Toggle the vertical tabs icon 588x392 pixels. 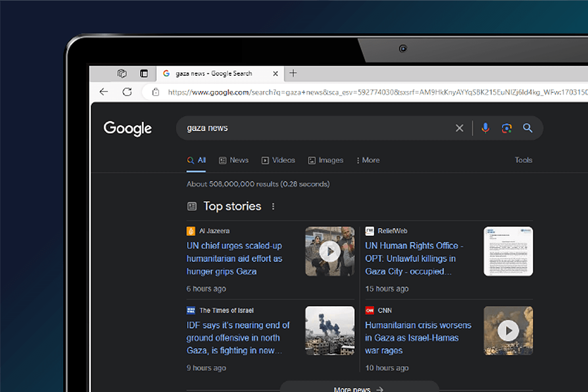point(144,73)
